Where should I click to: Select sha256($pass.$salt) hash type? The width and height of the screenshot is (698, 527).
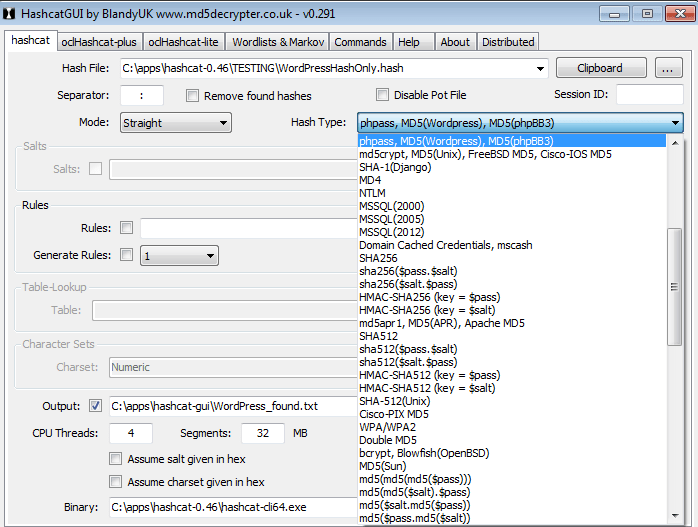click(512, 271)
